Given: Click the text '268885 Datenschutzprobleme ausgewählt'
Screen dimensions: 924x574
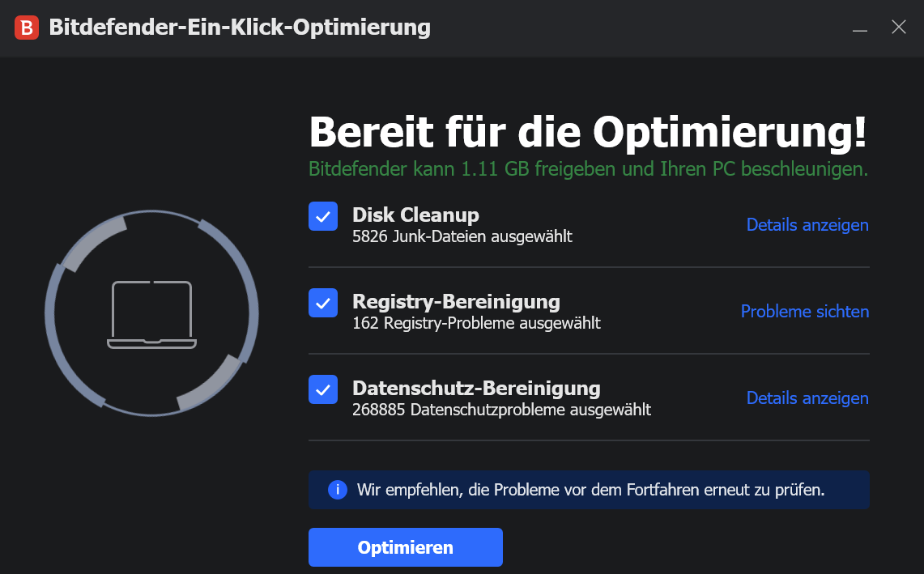Looking at the screenshot, I should (x=501, y=410).
